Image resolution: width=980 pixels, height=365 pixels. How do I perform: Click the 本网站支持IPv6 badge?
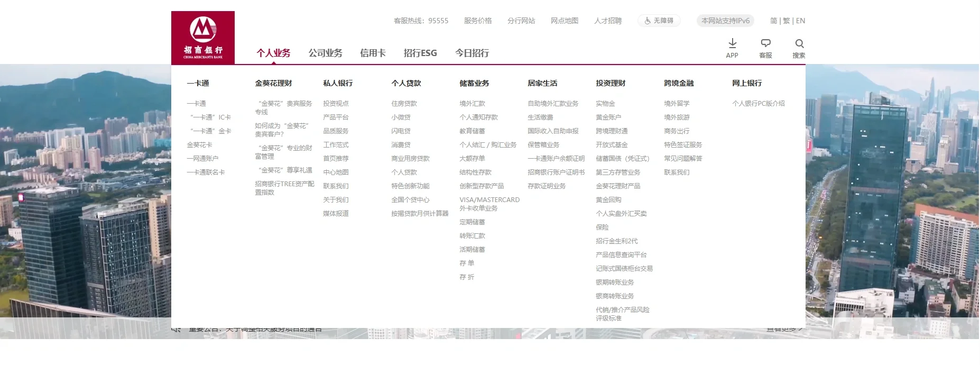click(725, 21)
